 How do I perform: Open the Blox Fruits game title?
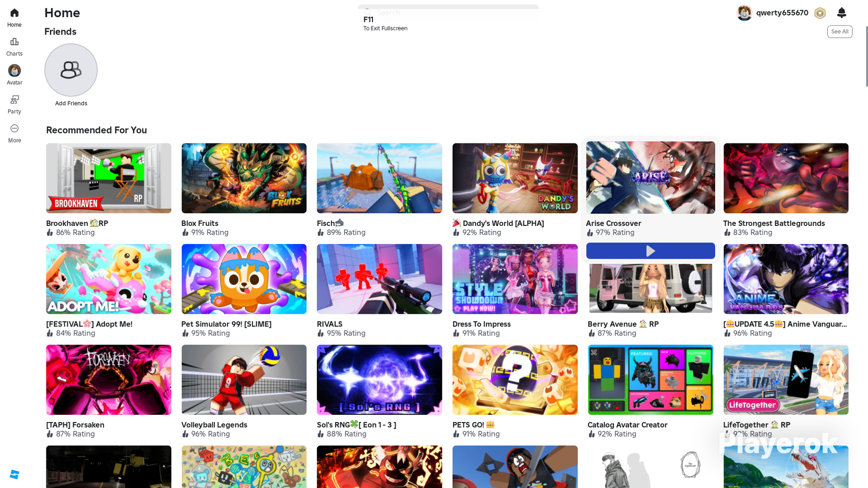tap(200, 223)
